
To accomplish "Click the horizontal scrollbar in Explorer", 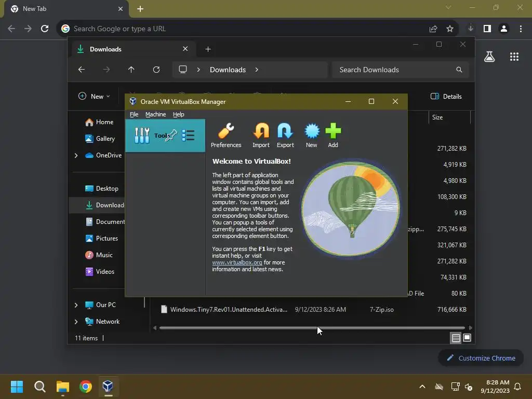I will tap(312, 328).
